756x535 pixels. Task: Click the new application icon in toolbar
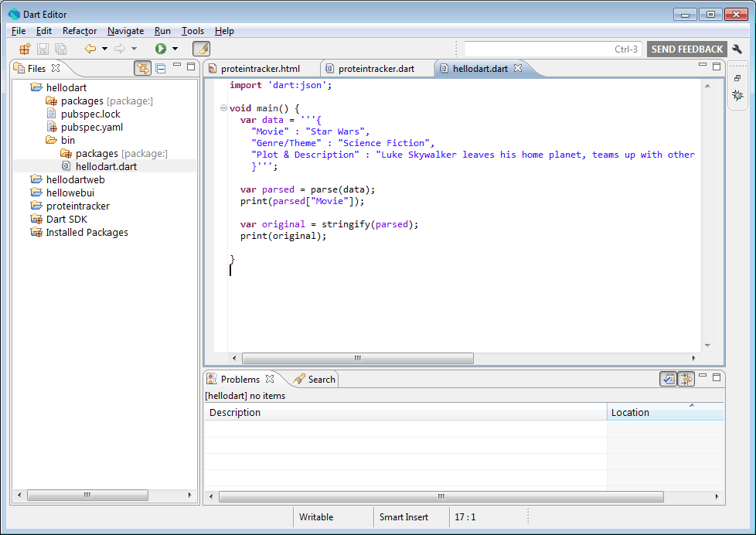25,49
